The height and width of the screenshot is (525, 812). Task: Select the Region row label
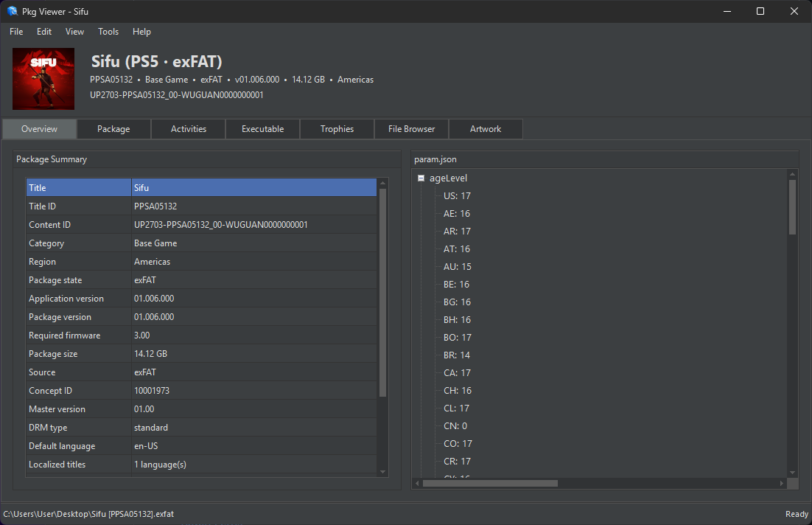pyautogui.click(x=42, y=262)
